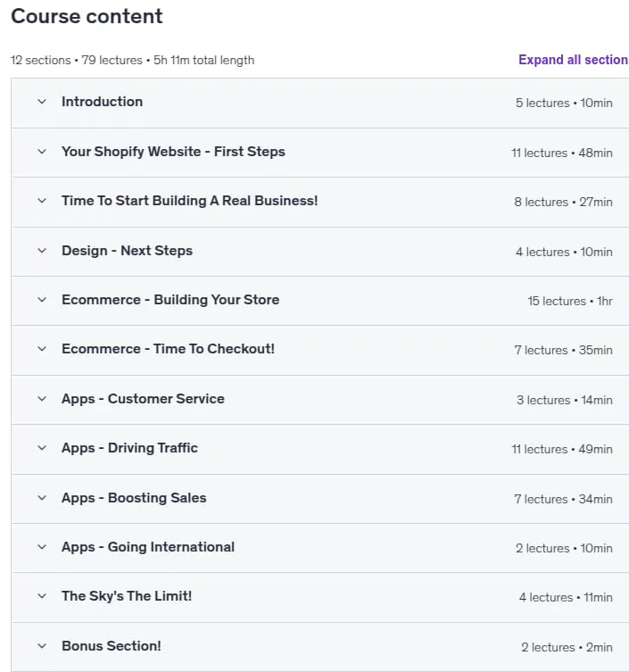Select Apps - Driving Traffic section heading

click(129, 448)
